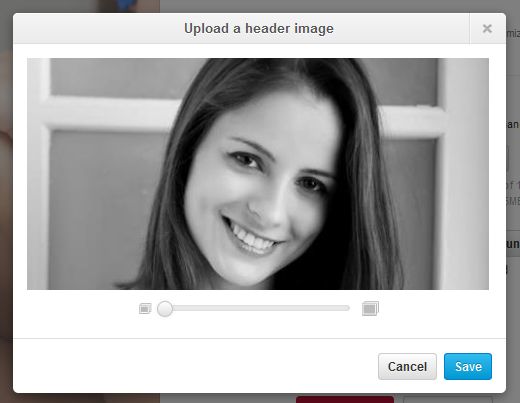Close the Upload a header image dialog
The width and height of the screenshot is (520, 403).
pyautogui.click(x=487, y=29)
